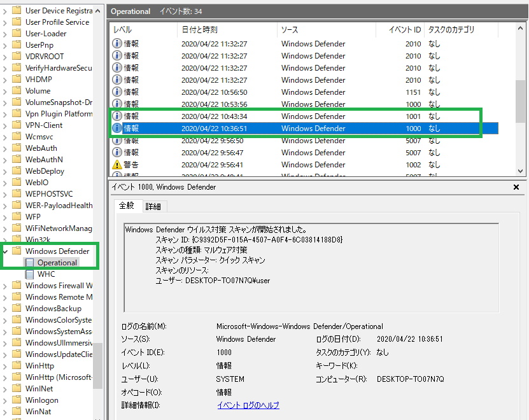Select the warning event at 9:56:41

(x=304, y=165)
